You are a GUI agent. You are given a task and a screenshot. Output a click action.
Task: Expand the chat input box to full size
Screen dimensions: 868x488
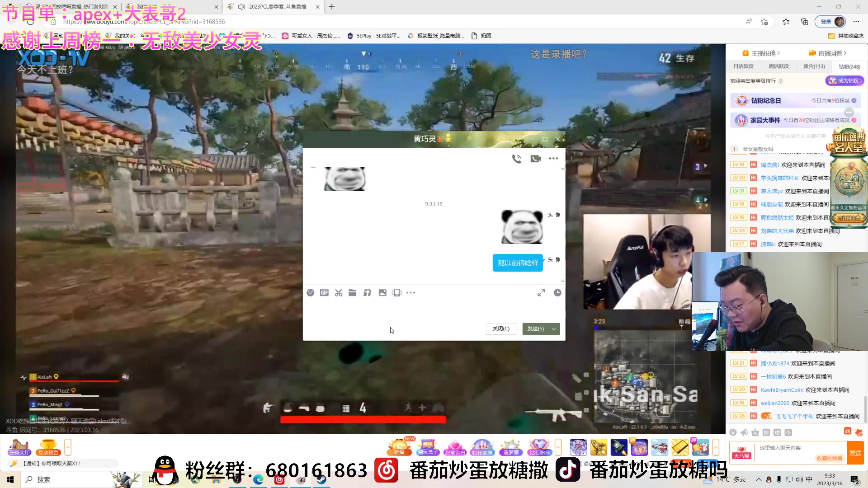tap(541, 293)
